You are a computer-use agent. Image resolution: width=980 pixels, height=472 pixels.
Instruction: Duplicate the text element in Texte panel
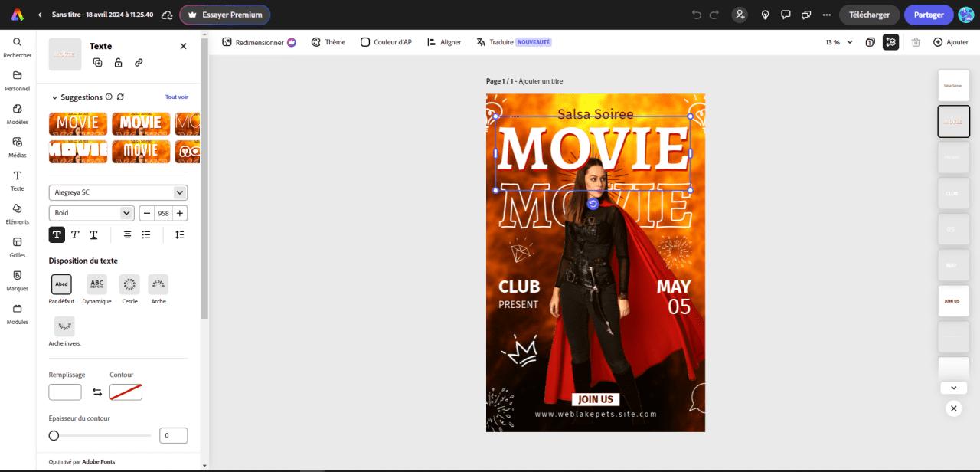97,63
